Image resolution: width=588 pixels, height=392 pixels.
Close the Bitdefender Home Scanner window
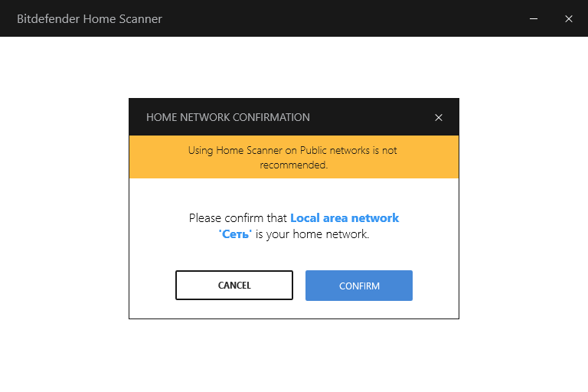pyautogui.click(x=569, y=18)
